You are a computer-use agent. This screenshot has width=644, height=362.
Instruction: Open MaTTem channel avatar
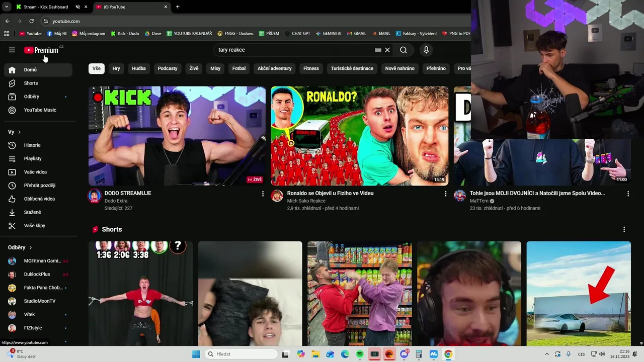(460, 196)
